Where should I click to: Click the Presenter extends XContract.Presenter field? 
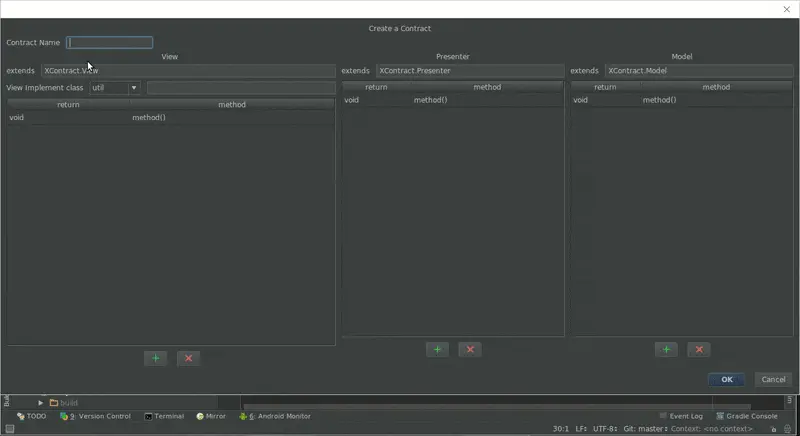coord(470,71)
